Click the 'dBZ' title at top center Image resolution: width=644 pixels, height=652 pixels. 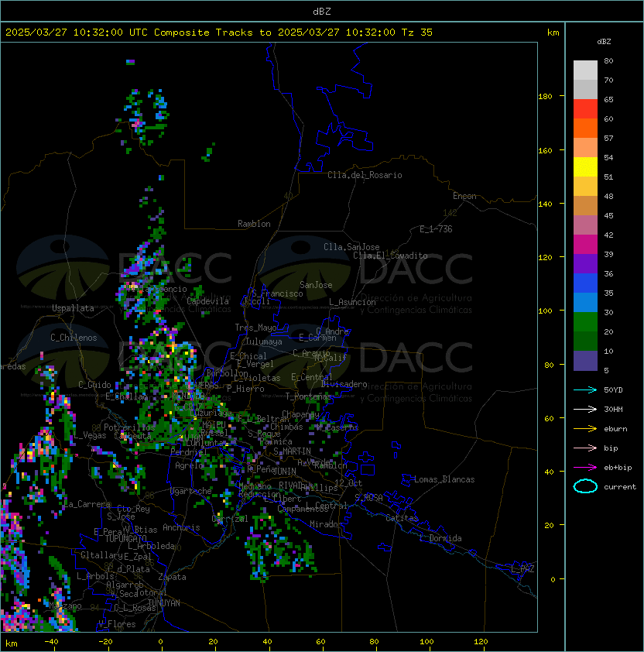coord(322,12)
